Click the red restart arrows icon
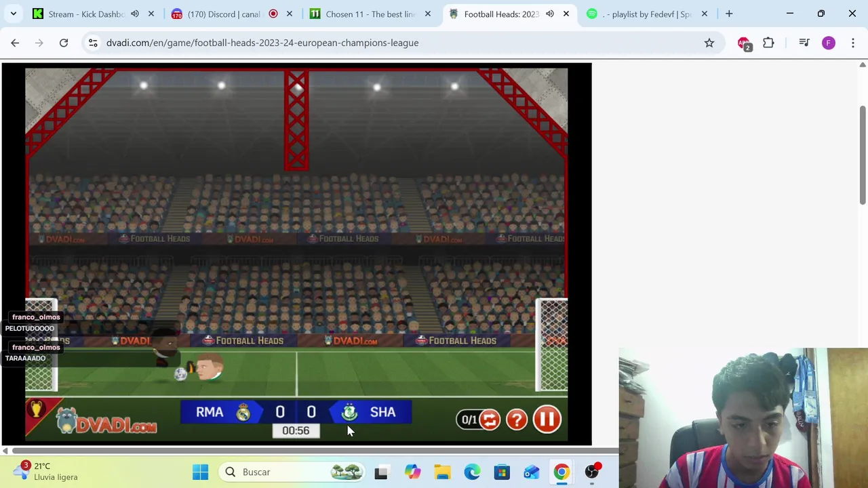 [490, 420]
